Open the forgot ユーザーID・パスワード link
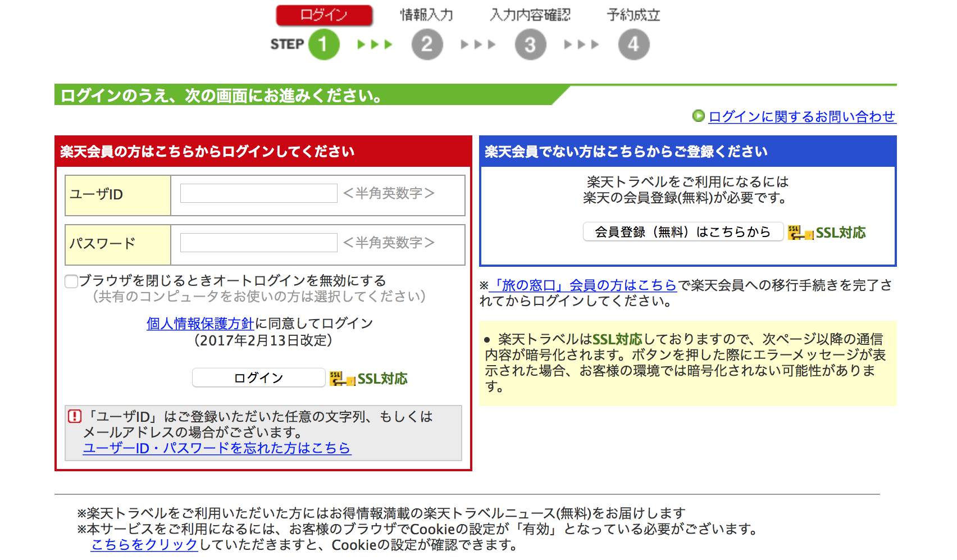Viewport: 957px width, 560px height. pyautogui.click(x=217, y=448)
